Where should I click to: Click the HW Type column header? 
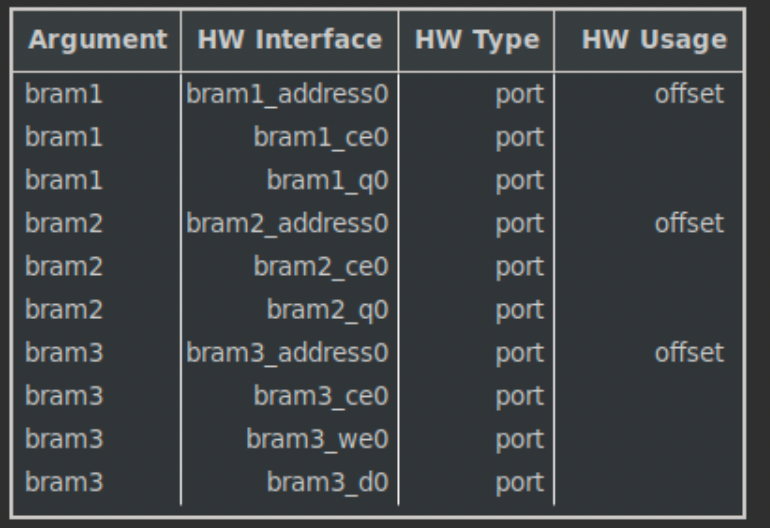coord(477,39)
